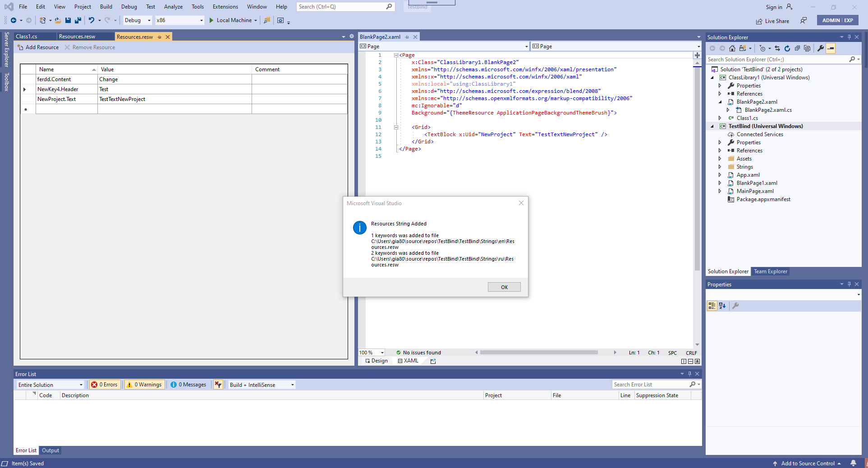Image resolution: width=868 pixels, height=468 pixels.
Task: Click the Add Resource button
Action: [38, 47]
